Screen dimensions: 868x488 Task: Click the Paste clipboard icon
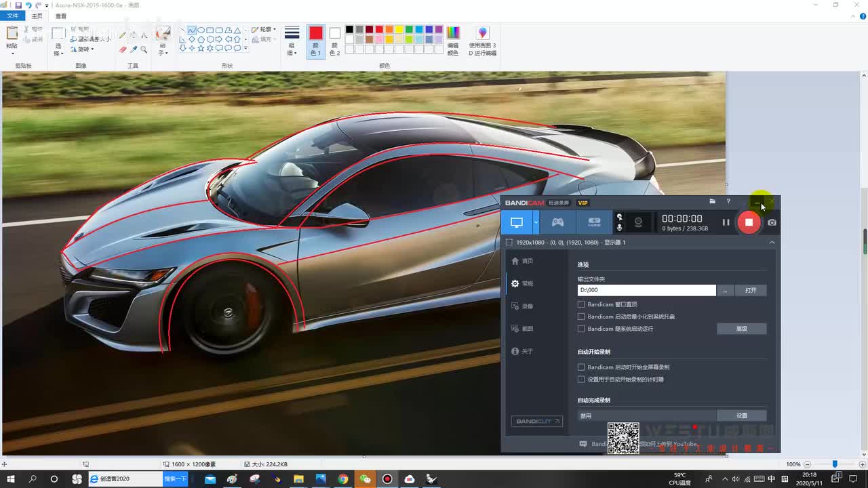tap(12, 33)
